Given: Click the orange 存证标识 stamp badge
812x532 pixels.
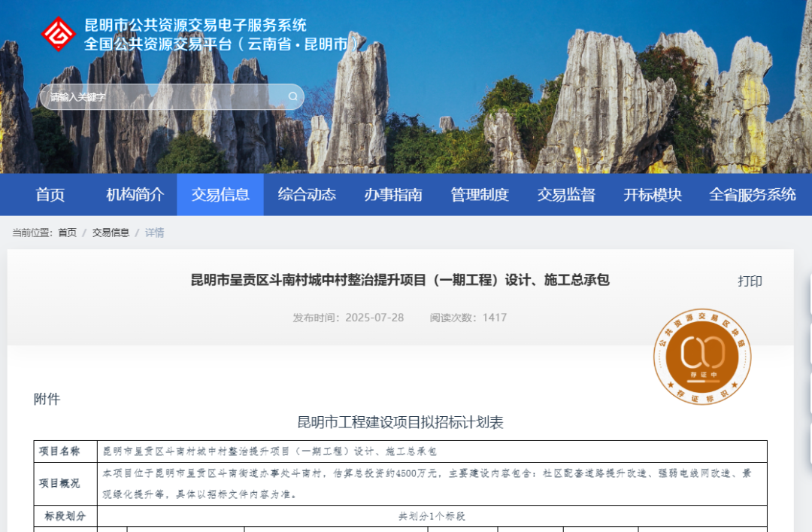Looking at the screenshot, I should click(701, 357).
